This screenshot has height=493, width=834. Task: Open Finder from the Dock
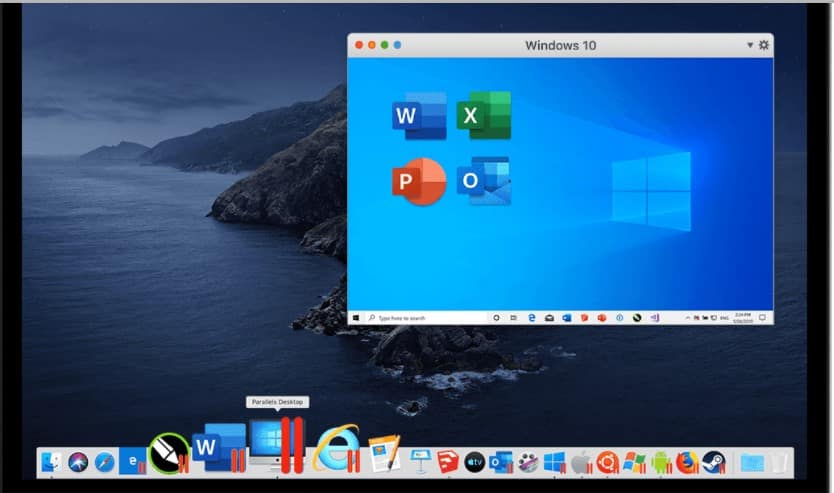coord(52,462)
